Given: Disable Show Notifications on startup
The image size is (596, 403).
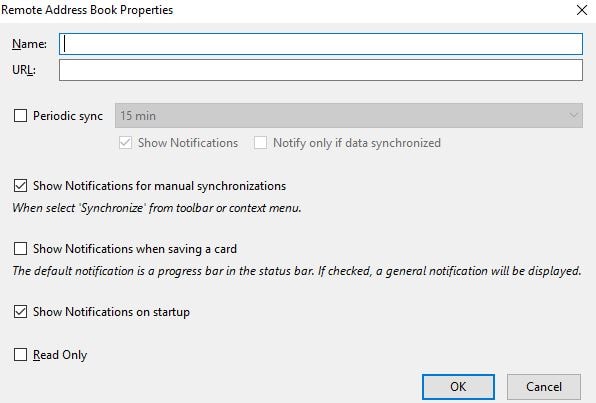Looking at the screenshot, I should (20, 312).
